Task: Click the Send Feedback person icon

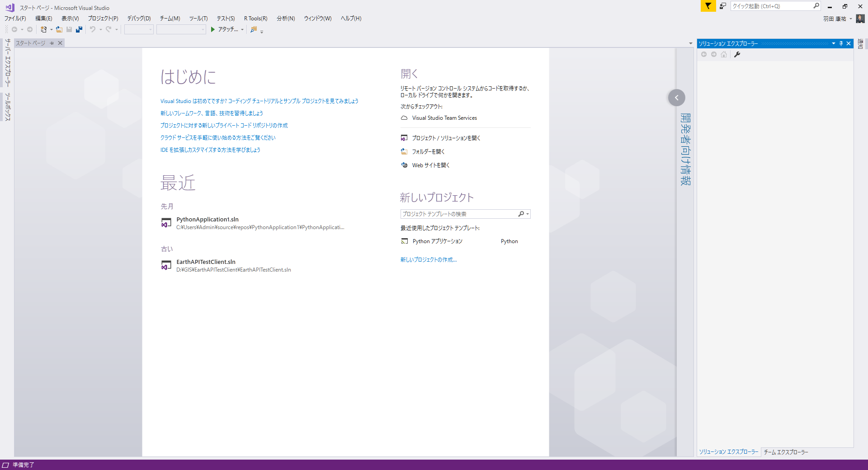Action: [x=723, y=6]
